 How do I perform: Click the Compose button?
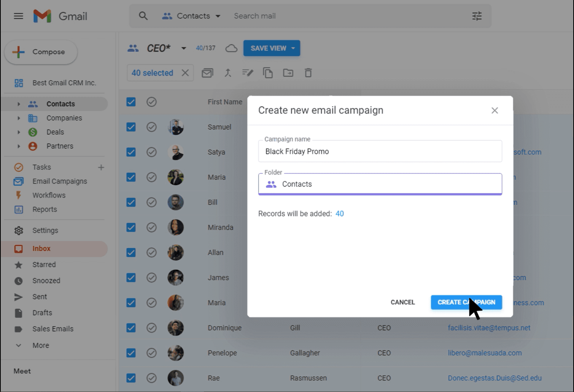(x=41, y=52)
